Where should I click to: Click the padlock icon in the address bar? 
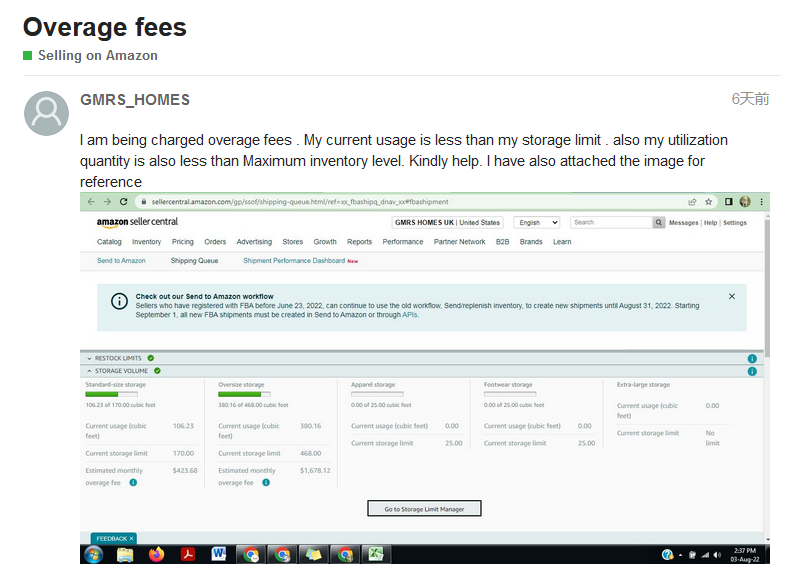(x=144, y=202)
